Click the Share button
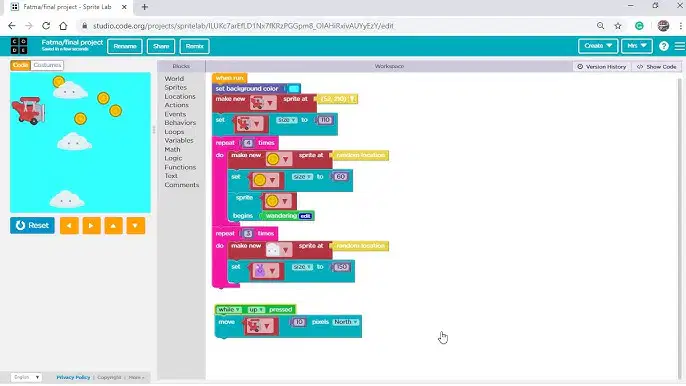This screenshot has width=686, height=386. (x=161, y=46)
